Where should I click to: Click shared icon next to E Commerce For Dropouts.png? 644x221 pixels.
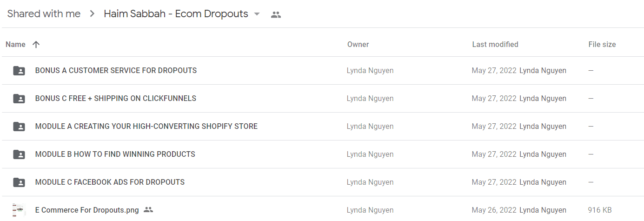pos(148,210)
